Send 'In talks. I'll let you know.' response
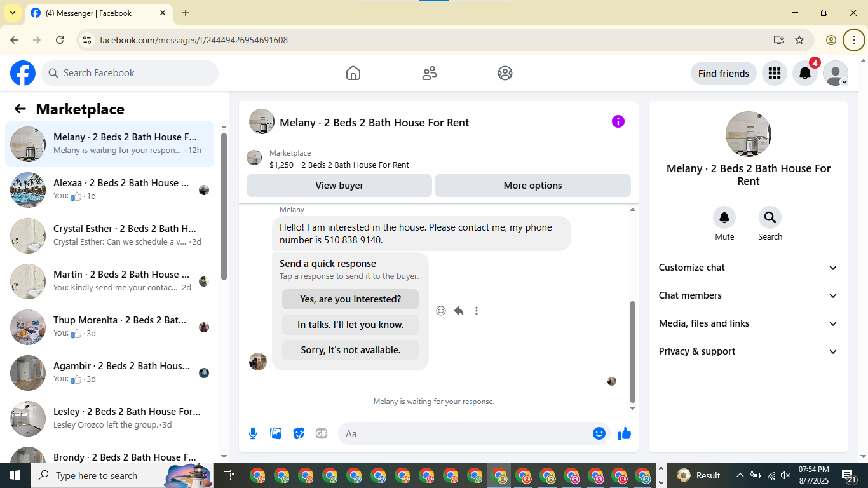868x488 pixels. (351, 325)
